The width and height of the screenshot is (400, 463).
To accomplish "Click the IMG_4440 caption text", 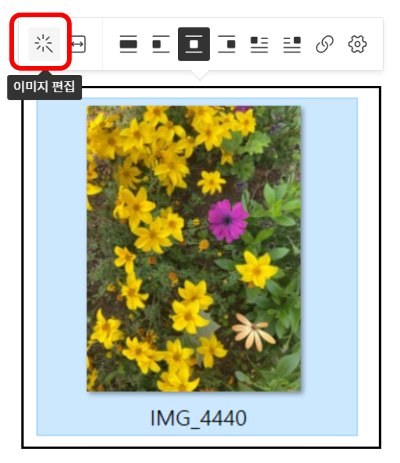I will 198,418.
